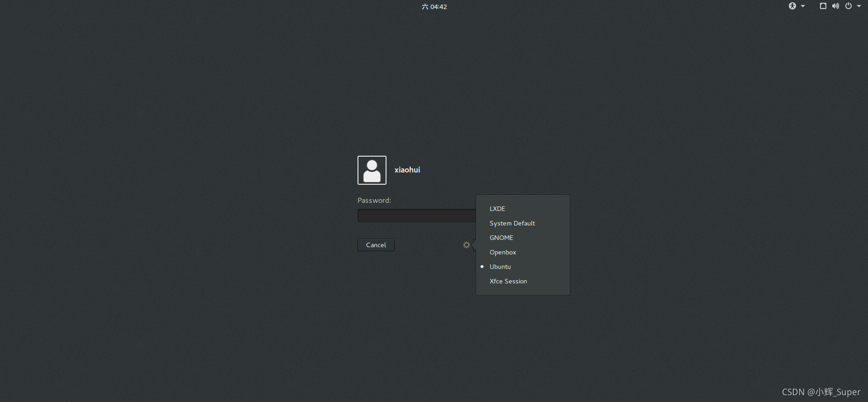Open the accessibility menu icon
Image resolution: width=868 pixels, height=402 pixels.
(x=792, y=6)
